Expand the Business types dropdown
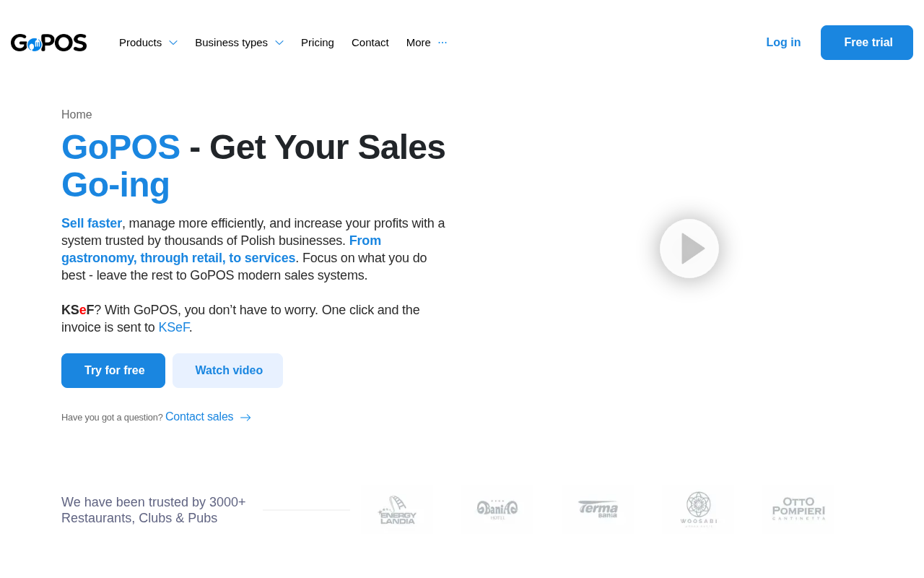924x578 pixels. tap(239, 43)
